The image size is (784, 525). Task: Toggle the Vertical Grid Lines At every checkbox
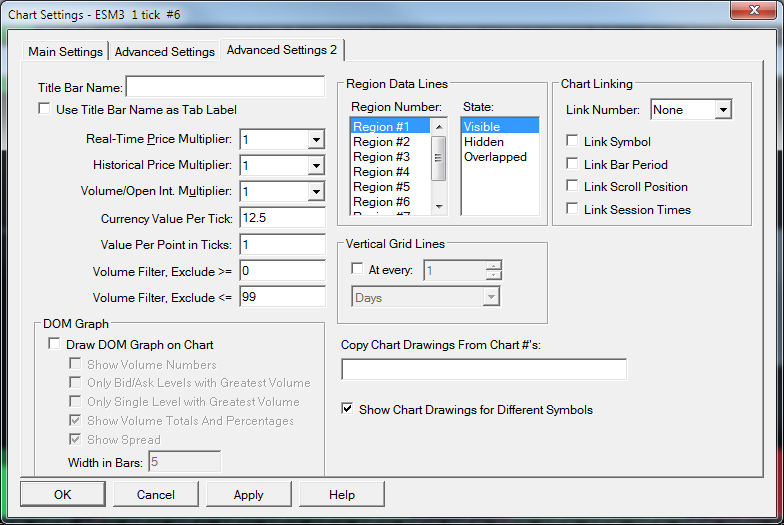point(358,269)
